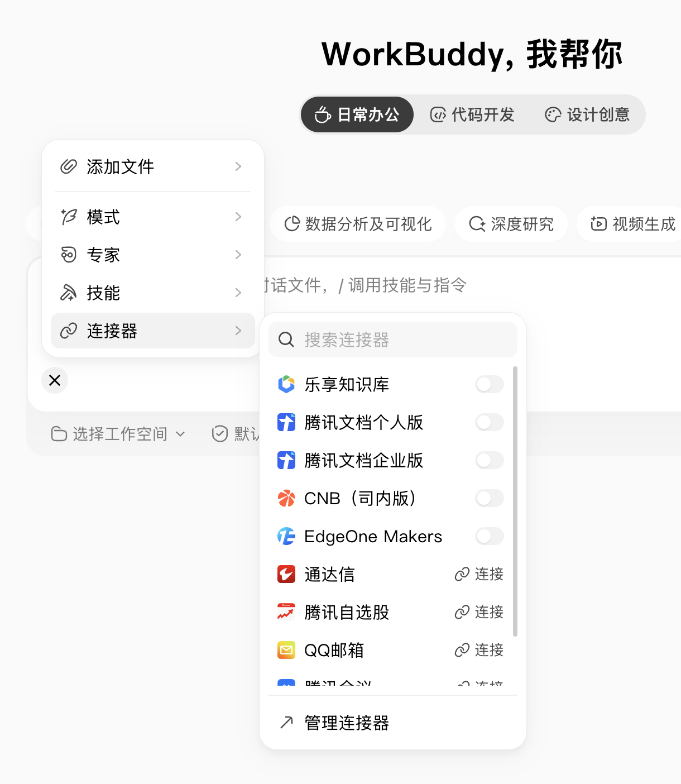
Task: Click the CNB（司内版）orange icon
Action: coord(286,498)
